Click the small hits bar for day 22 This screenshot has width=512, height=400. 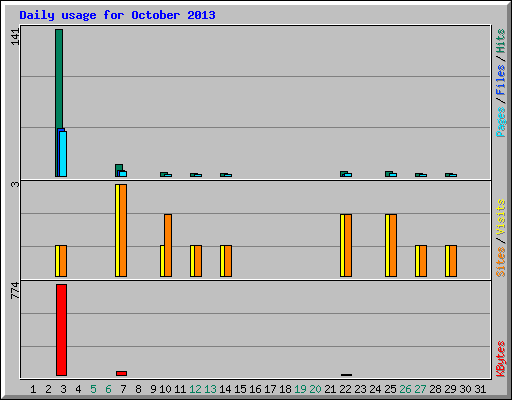click(344, 173)
